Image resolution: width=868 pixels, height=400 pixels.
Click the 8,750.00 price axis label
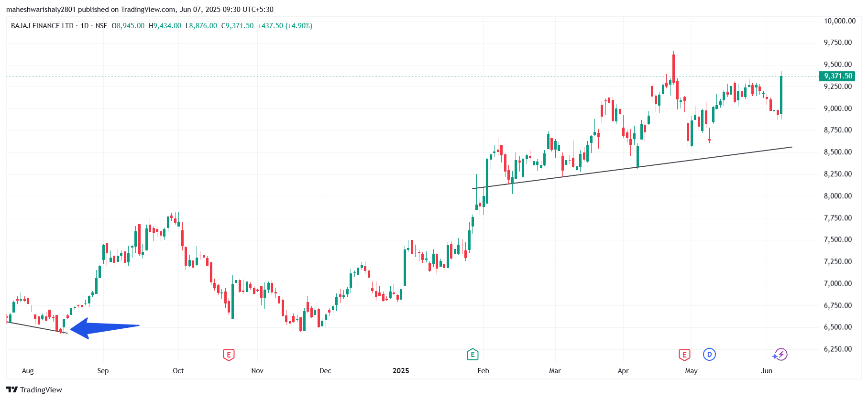pyautogui.click(x=838, y=130)
